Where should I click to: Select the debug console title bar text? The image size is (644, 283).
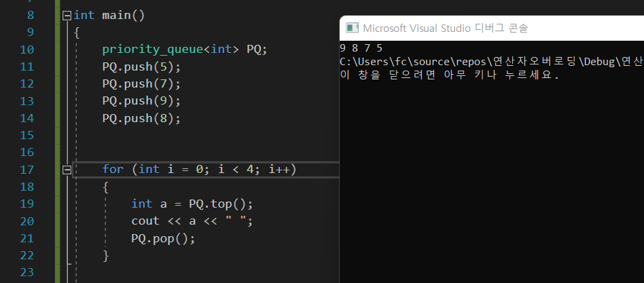[446, 28]
